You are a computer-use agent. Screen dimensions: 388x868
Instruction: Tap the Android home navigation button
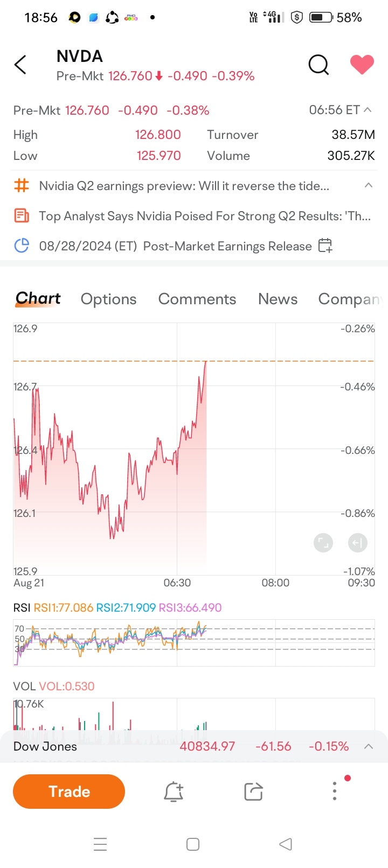pyautogui.click(x=192, y=844)
